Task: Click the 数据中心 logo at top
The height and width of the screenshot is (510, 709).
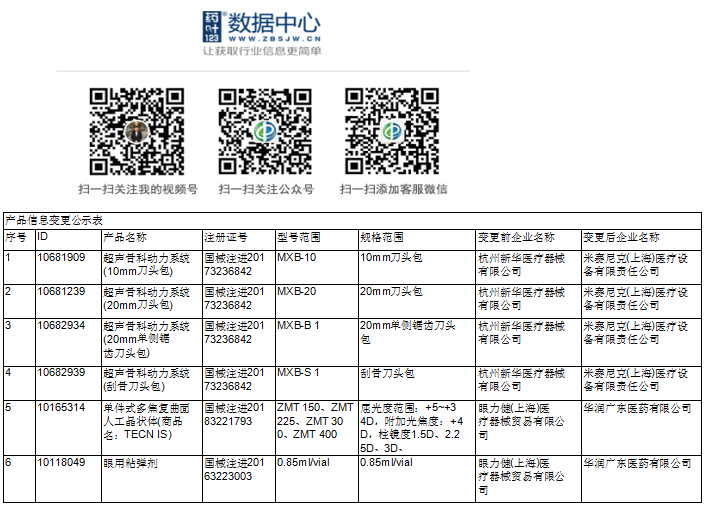Action: 261,27
